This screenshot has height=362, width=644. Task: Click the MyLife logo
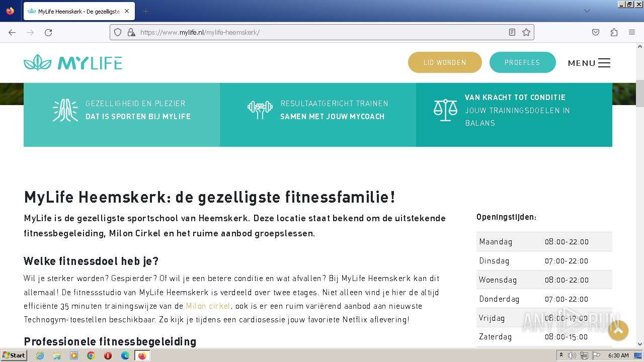point(73,62)
